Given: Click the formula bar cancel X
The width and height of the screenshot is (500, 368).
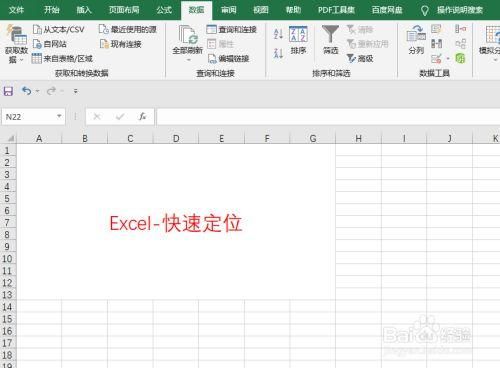Looking at the screenshot, I should (x=97, y=116).
